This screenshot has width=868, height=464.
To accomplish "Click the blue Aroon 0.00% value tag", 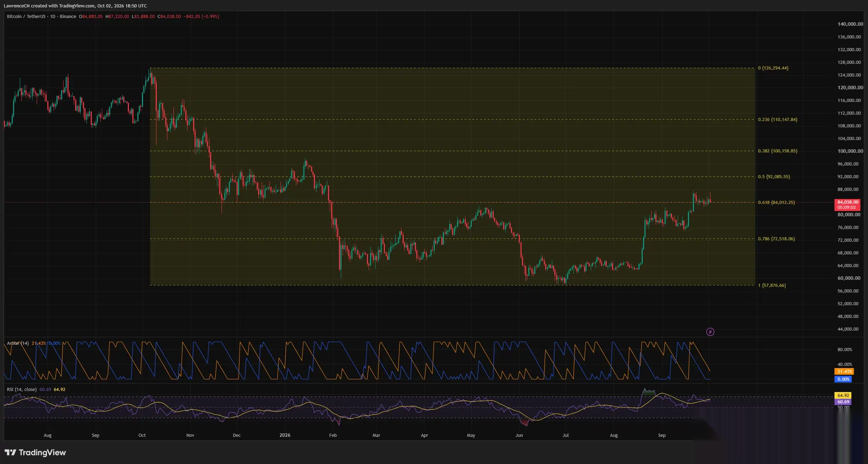I will (843, 379).
